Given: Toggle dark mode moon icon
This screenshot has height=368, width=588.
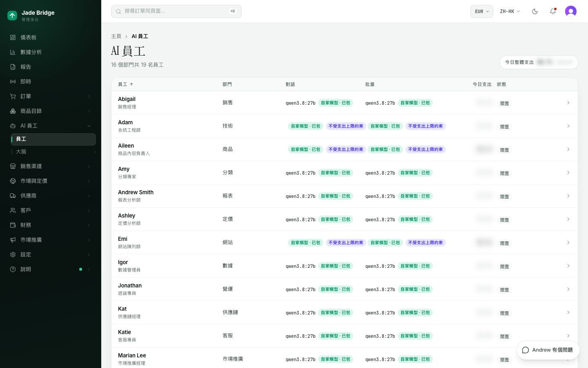Looking at the screenshot, I should 535,11.
